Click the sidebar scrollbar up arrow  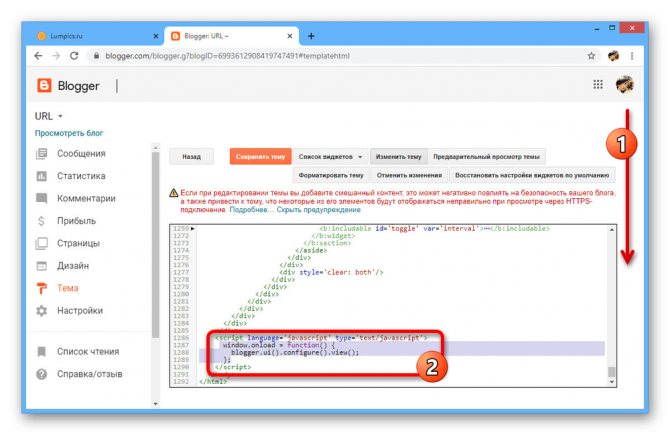click(156, 147)
